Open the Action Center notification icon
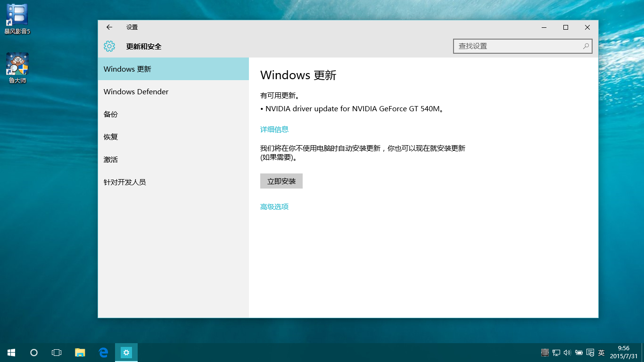The image size is (644, 362). pyautogui.click(x=590, y=353)
